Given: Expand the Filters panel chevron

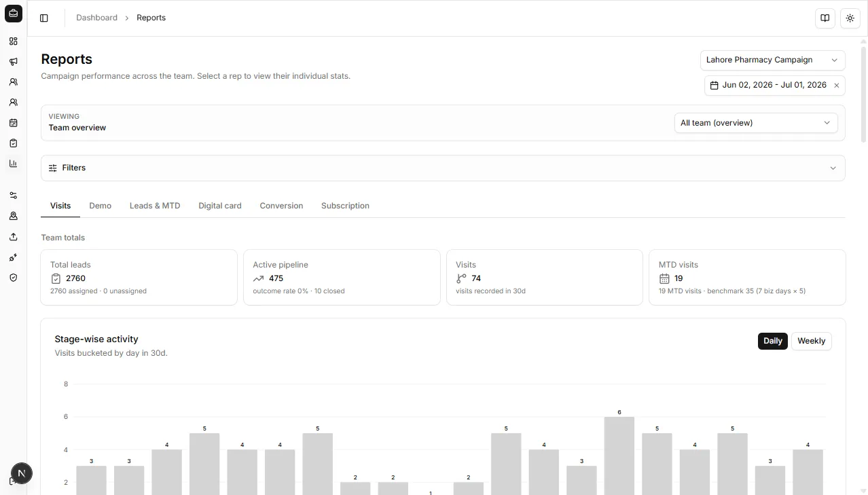Looking at the screenshot, I should (x=833, y=168).
